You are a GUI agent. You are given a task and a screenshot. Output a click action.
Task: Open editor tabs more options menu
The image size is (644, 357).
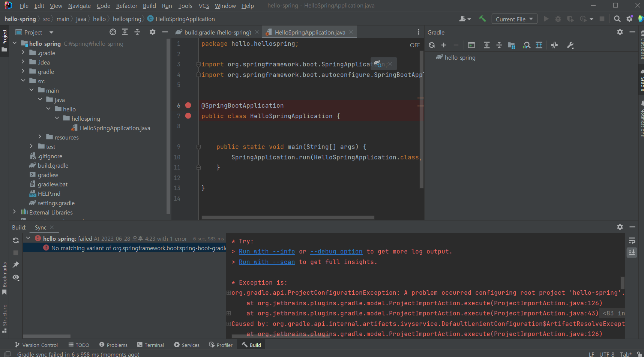pos(419,32)
